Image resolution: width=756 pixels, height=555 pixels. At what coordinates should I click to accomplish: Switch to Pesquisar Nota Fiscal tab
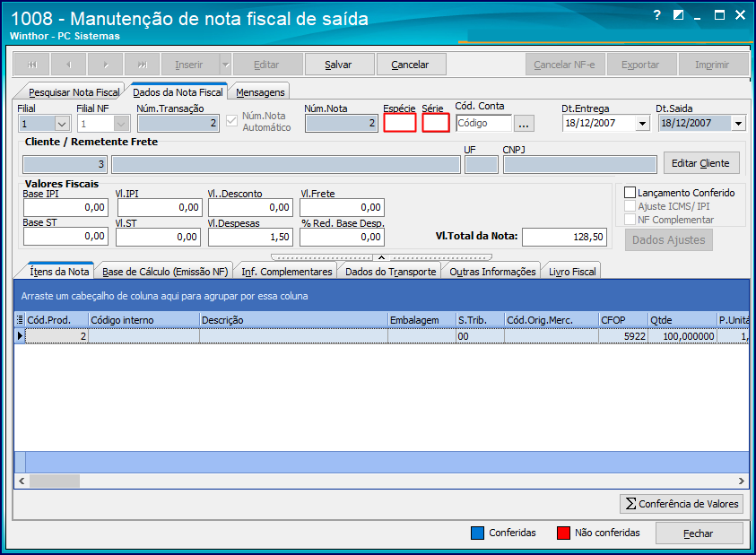74,92
